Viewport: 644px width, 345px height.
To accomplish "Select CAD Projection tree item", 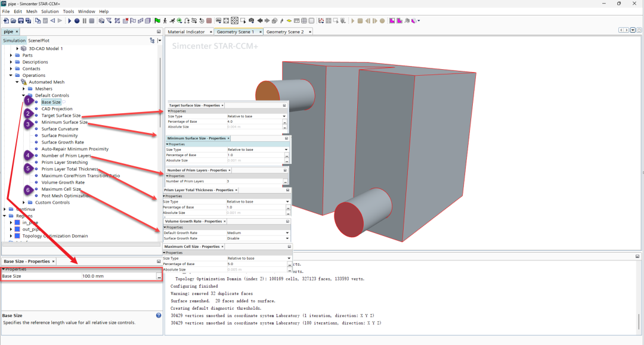I will point(57,108).
